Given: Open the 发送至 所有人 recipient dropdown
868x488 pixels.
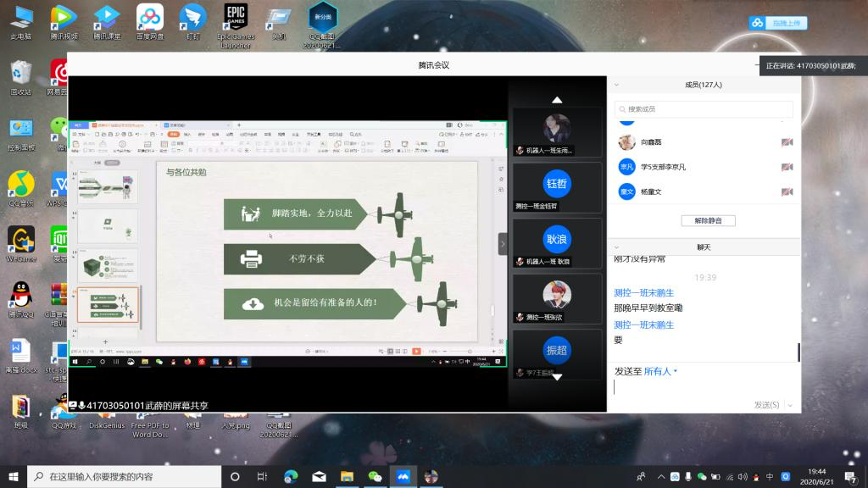Looking at the screenshot, I should 660,371.
